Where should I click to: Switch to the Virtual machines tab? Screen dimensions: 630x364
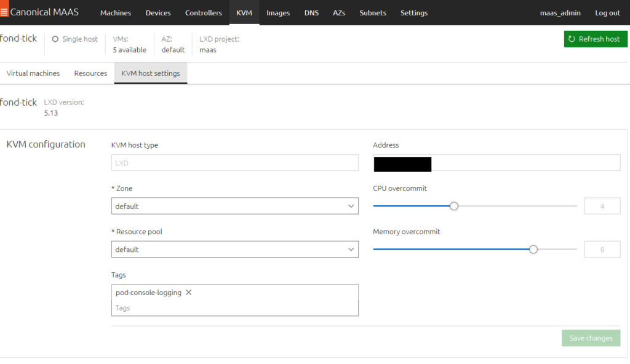(33, 73)
